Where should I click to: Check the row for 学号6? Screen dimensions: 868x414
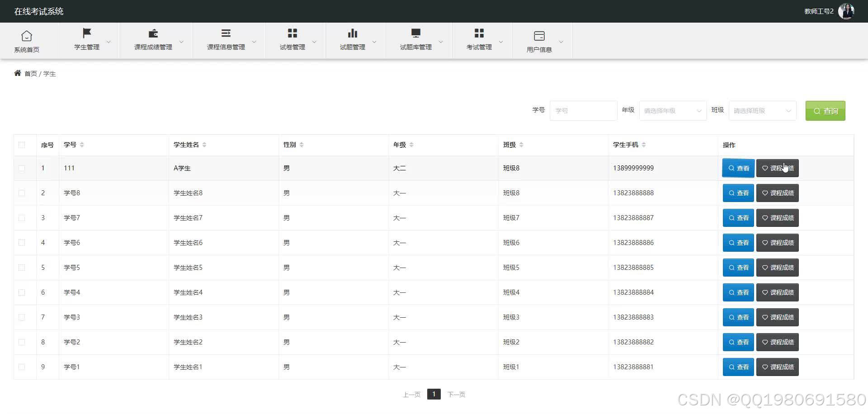pos(22,243)
